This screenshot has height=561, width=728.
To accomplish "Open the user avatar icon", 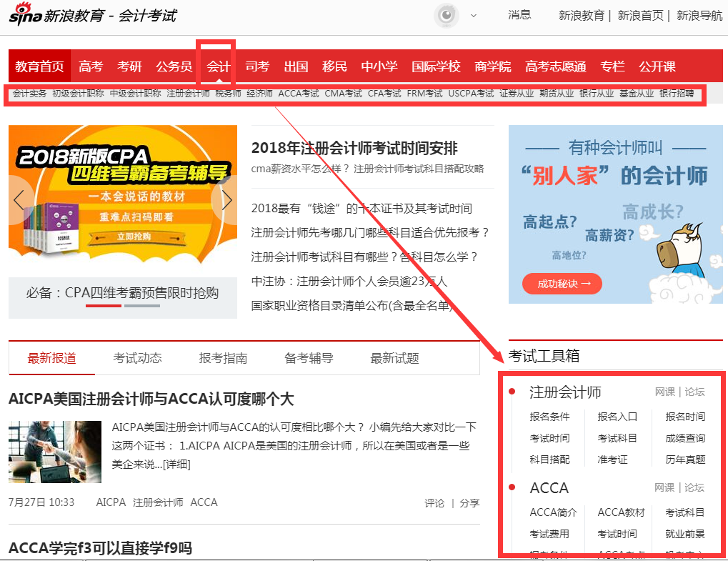I will coord(447,15).
